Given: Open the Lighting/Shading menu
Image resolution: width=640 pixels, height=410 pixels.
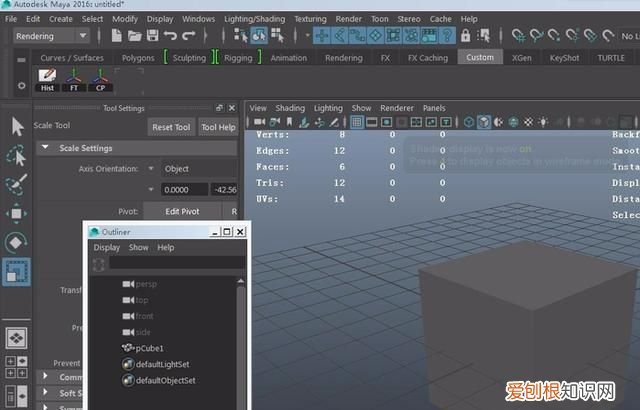Looking at the screenshot, I should (x=254, y=18).
